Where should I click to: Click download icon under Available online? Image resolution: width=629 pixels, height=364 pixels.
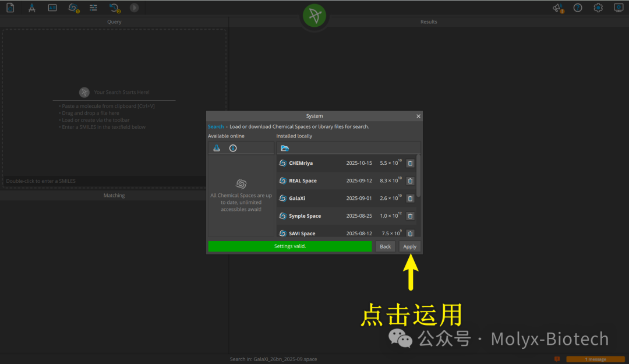coord(217,148)
